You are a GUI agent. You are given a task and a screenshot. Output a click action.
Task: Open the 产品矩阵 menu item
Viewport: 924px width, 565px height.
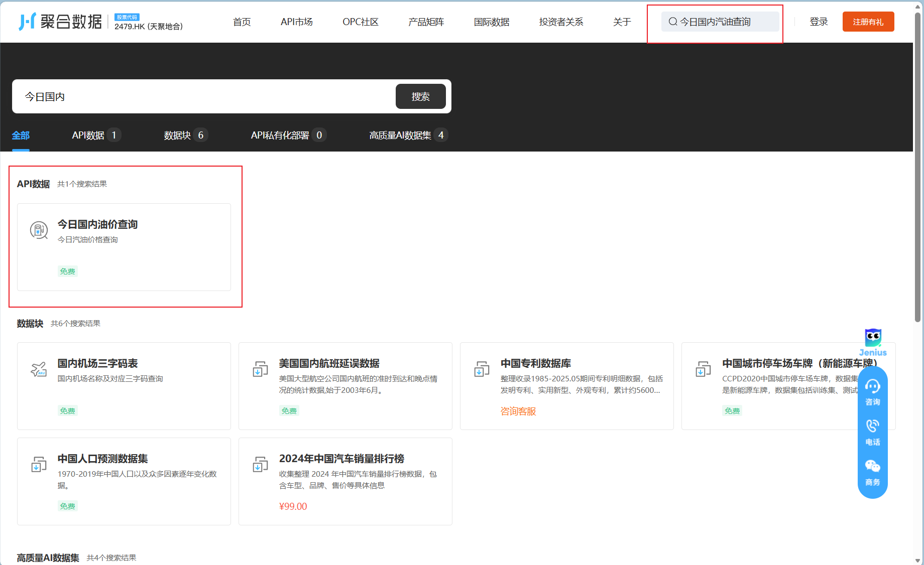pyautogui.click(x=425, y=22)
